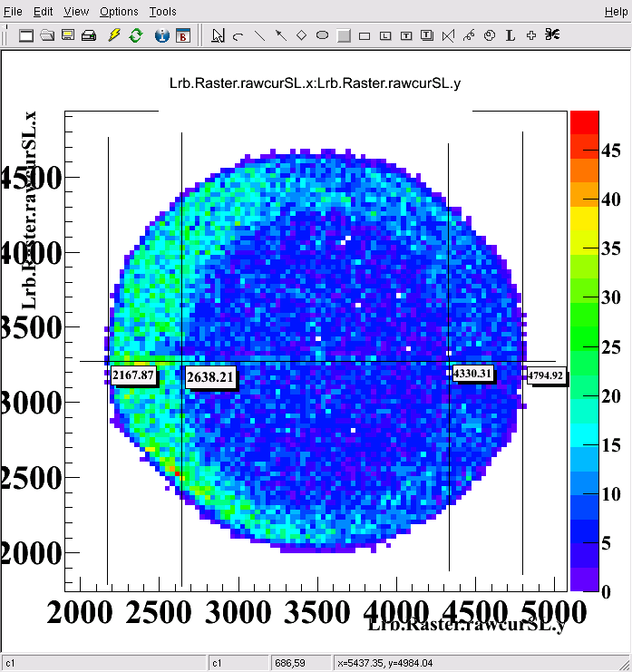Select the Line drawing tool
The height and width of the screenshot is (672, 632).
point(259,35)
